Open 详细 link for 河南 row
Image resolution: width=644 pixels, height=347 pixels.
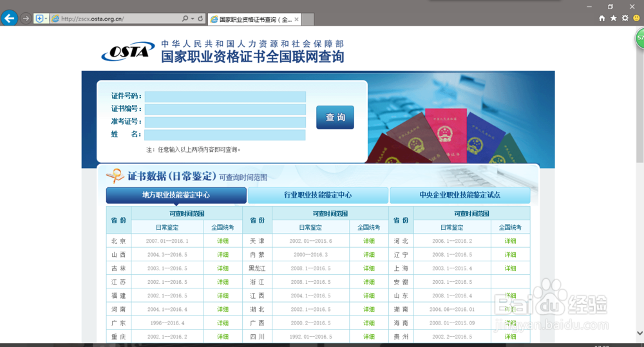pos(223,309)
